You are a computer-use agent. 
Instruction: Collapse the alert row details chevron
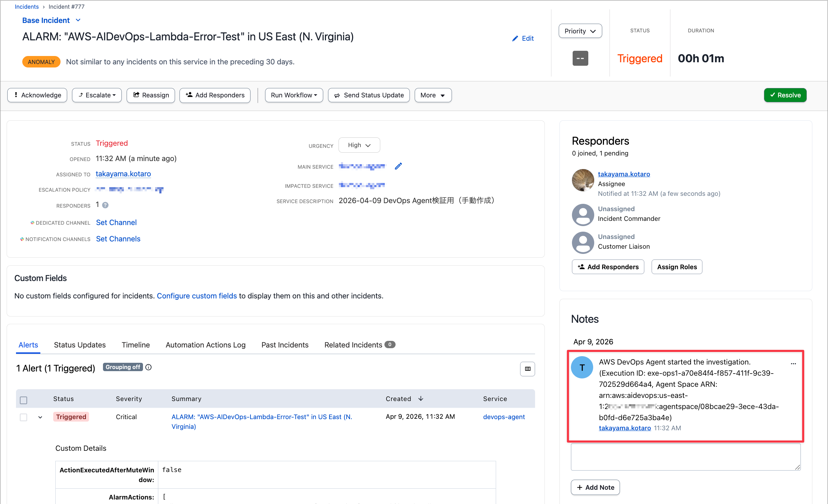tap(40, 417)
